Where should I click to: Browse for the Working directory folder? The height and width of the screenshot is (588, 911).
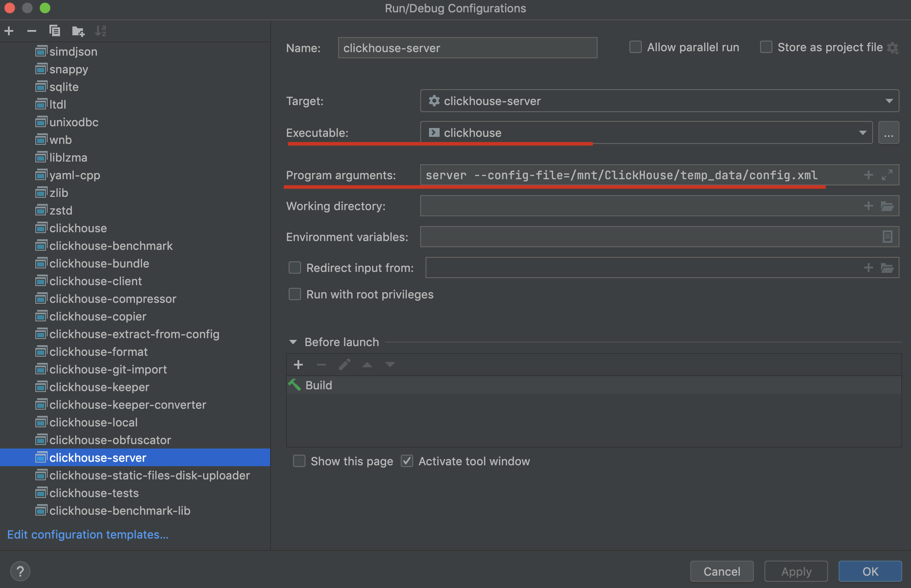click(887, 206)
